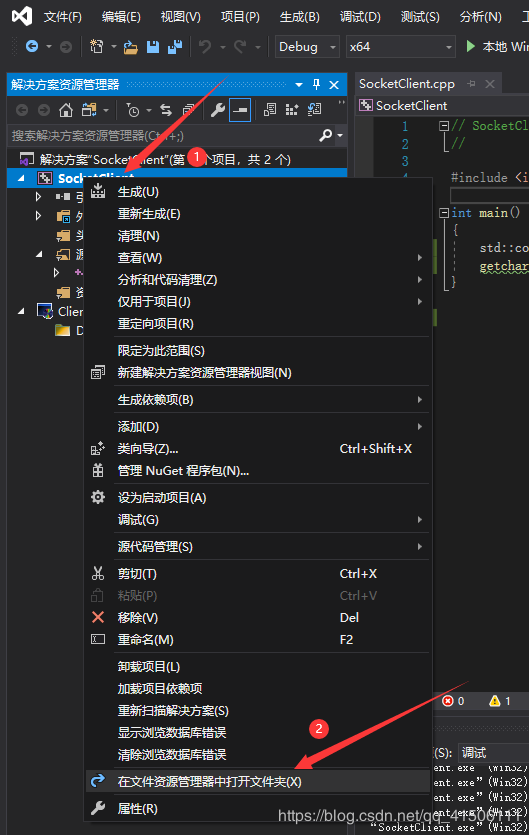Click the Navigate Backward arrow icon
This screenshot has height=835, width=529.
tap(32, 47)
